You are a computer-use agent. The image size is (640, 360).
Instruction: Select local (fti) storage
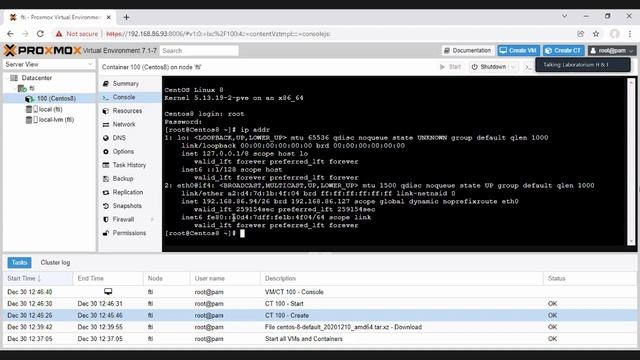tap(50, 109)
